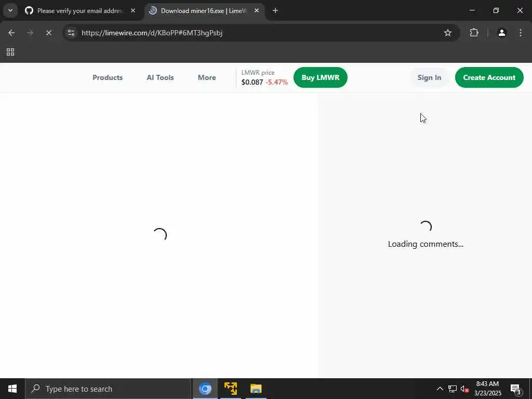
Task: Close the Download miner16.exe tab
Action: (257, 11)
